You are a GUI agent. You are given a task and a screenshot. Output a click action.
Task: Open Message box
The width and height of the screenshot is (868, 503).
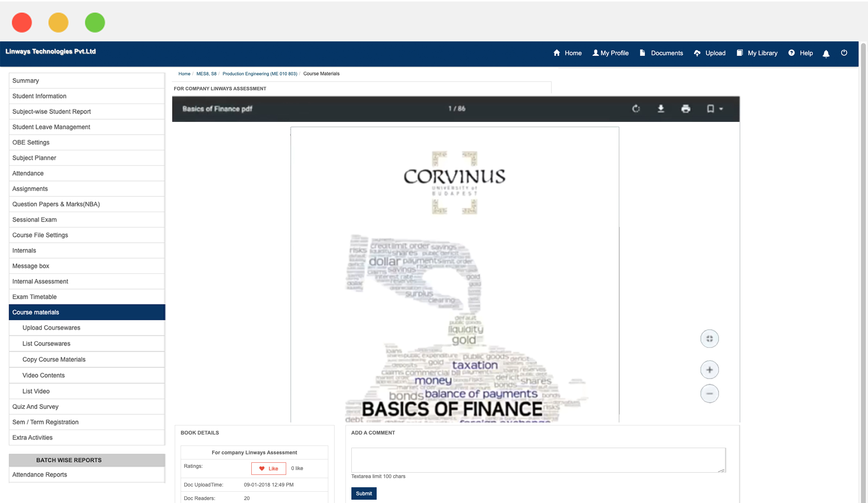click(87, 266)
